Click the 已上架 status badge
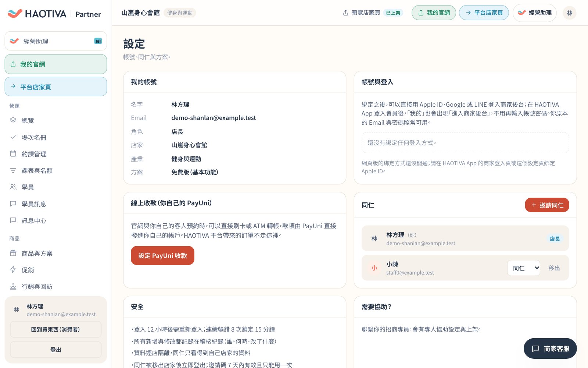Screen dimensions: 588x368 tap(393, 13)
